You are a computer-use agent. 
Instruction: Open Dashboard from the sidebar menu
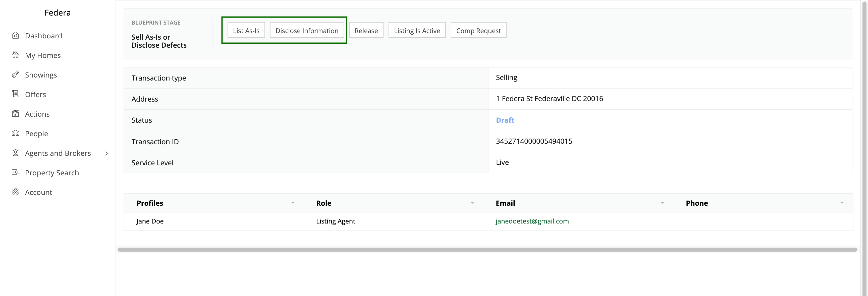pos(43,36)
